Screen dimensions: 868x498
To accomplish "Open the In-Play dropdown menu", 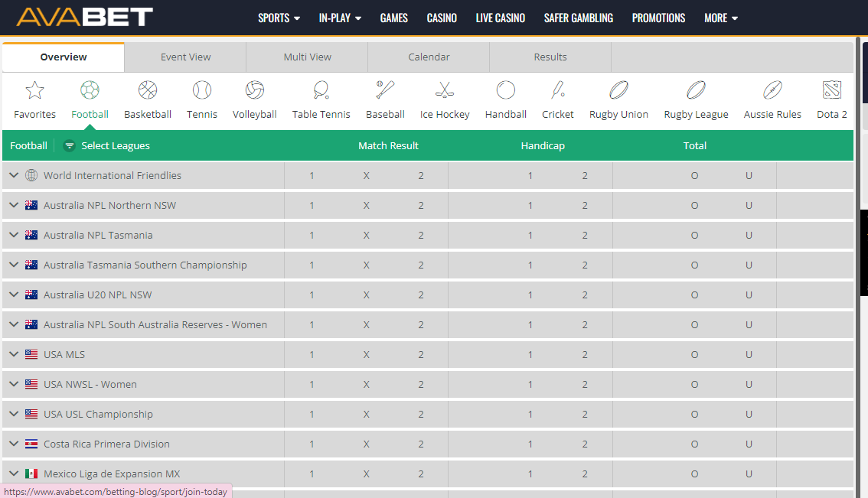I will (340, 18).
